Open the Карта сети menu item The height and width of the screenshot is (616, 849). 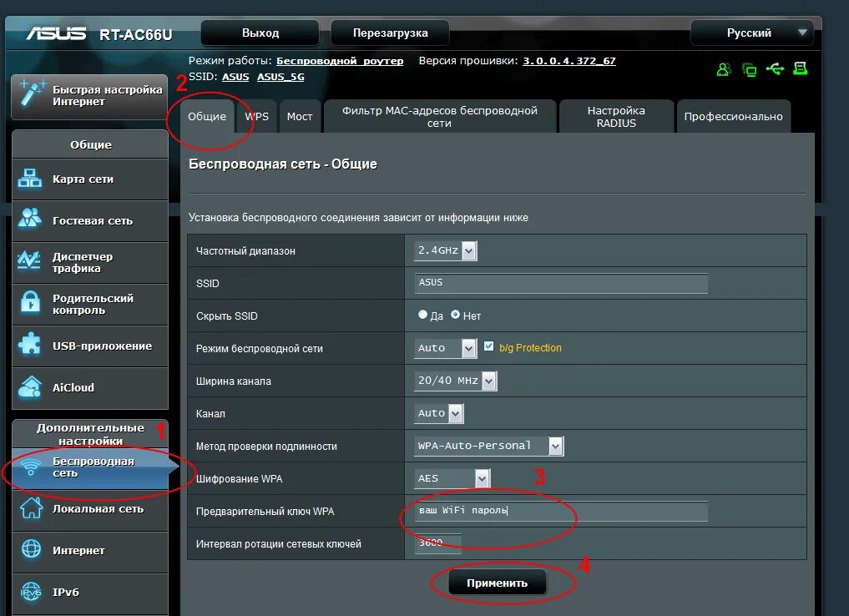click(x=90, y=179)
